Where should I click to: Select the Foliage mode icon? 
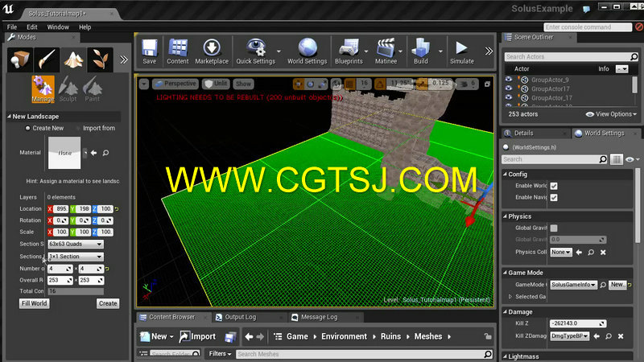point(100,60)
